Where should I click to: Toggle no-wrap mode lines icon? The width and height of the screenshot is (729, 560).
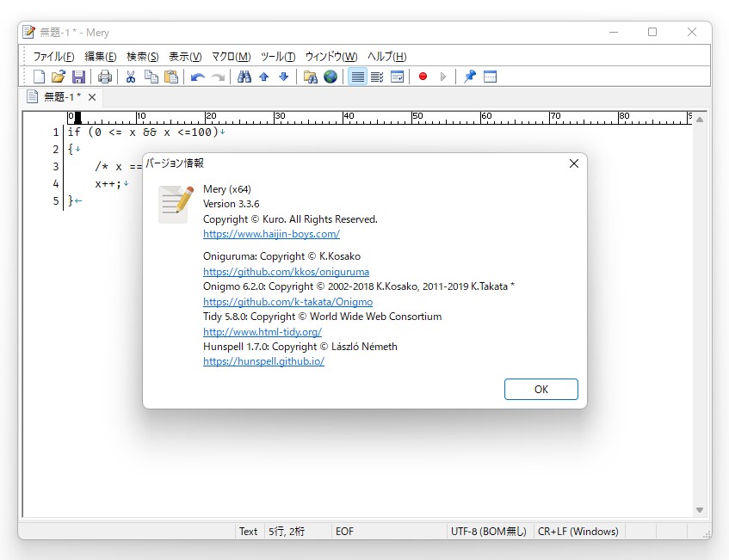(x=357, y=77)
